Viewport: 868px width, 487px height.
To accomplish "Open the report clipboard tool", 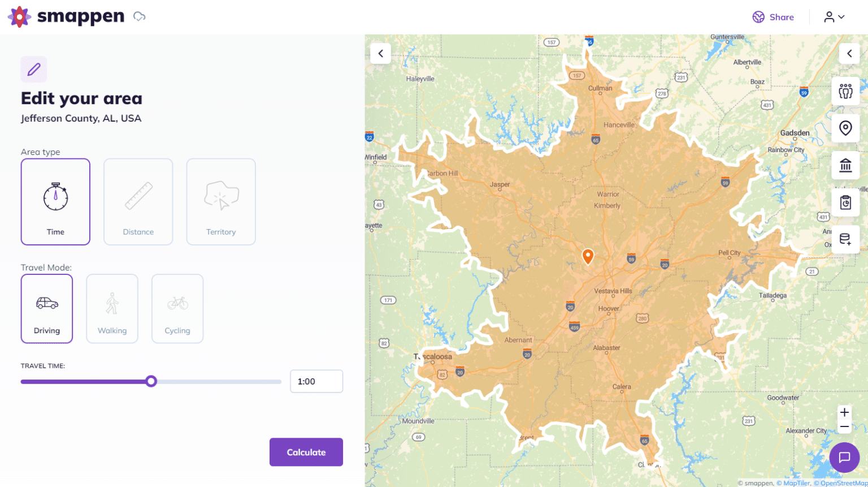I will tap(845, 202).
